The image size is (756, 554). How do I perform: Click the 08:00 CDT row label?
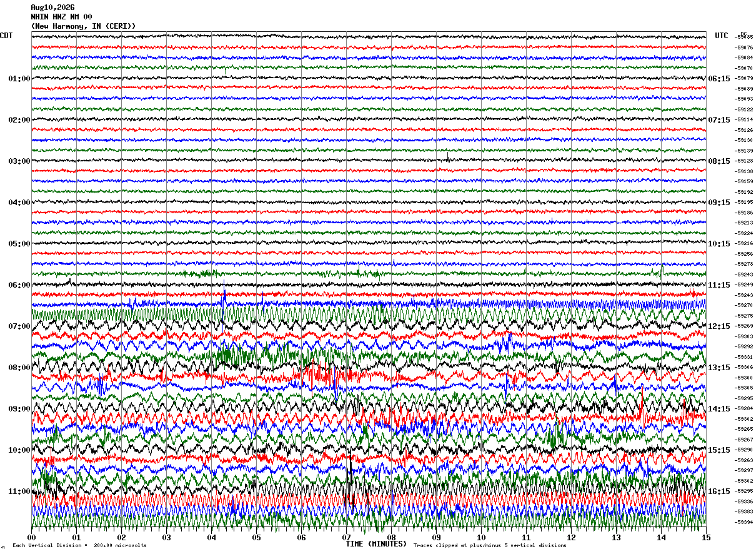[19, 368]
